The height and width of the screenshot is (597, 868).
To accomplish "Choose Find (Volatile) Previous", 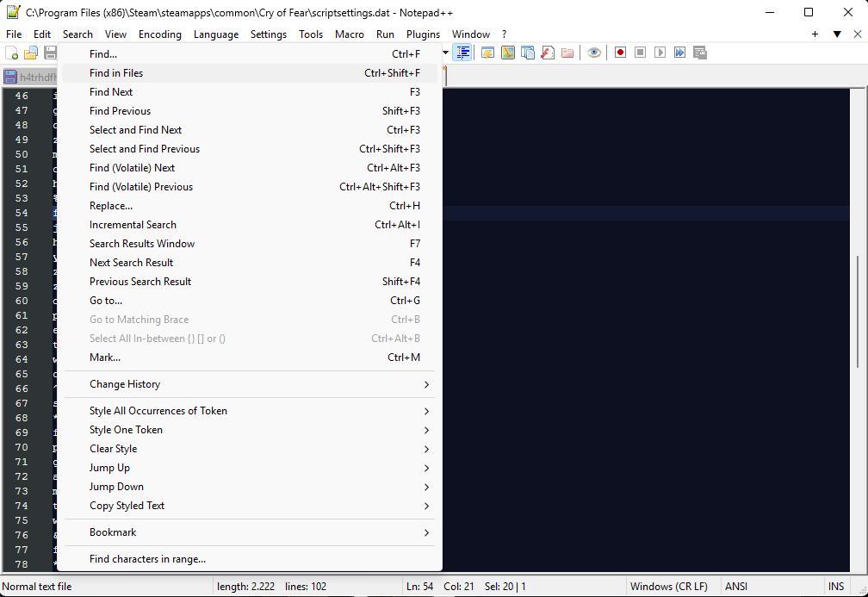I will [x=250, y=187].
